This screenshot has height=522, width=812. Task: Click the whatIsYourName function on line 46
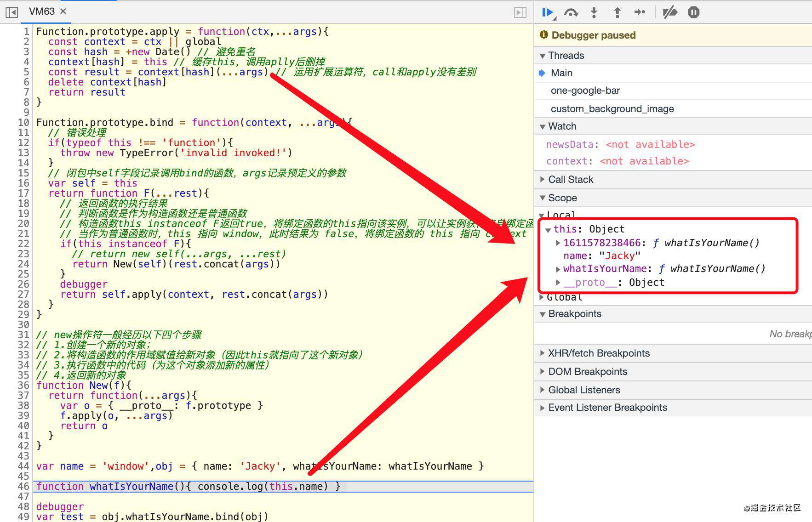[132, 487]
